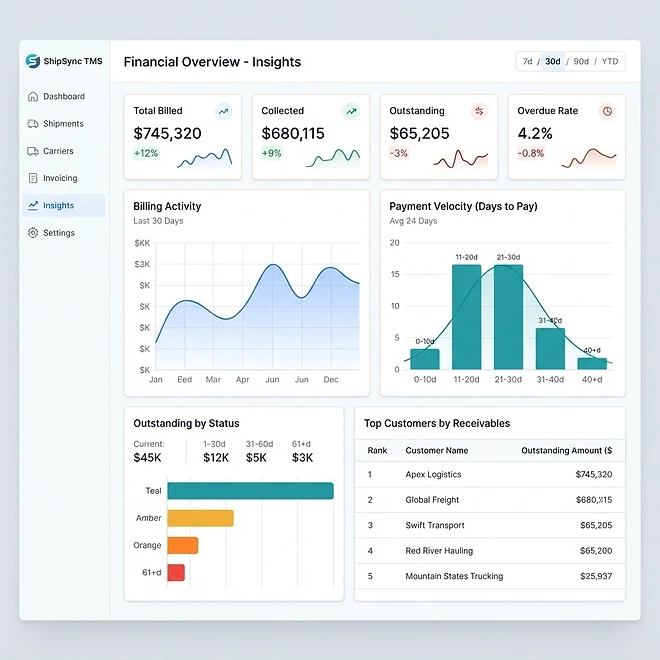Select the YTD time range
This screenshot has height=660, width=660.
pos(609,61)
